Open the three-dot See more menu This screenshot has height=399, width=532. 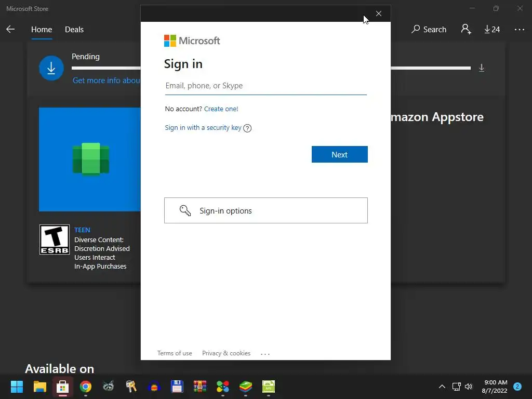tap(519, 30)
